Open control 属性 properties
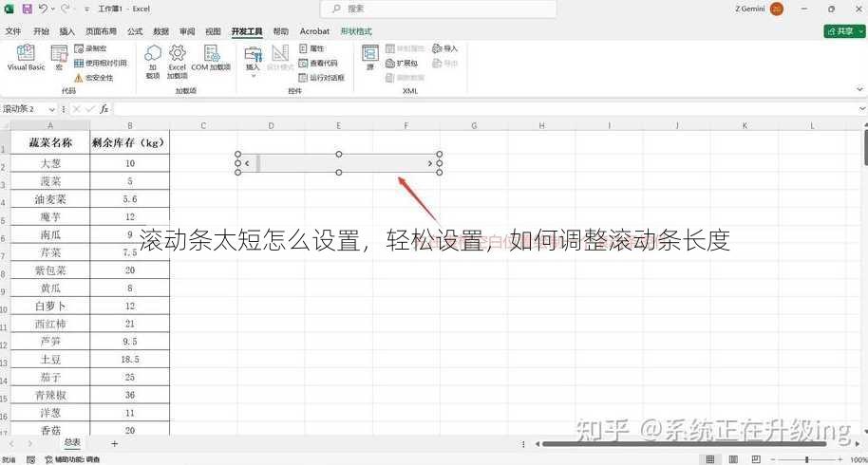Image resolution: width=868 pixels, height=465 pixels. (x=311, y=48)
